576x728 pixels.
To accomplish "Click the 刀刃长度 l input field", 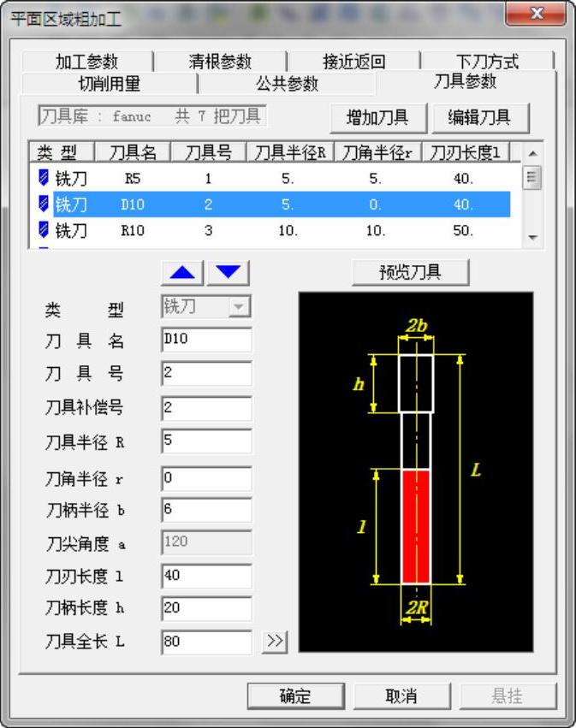I will pyautogui.click(x=206, y=577).
